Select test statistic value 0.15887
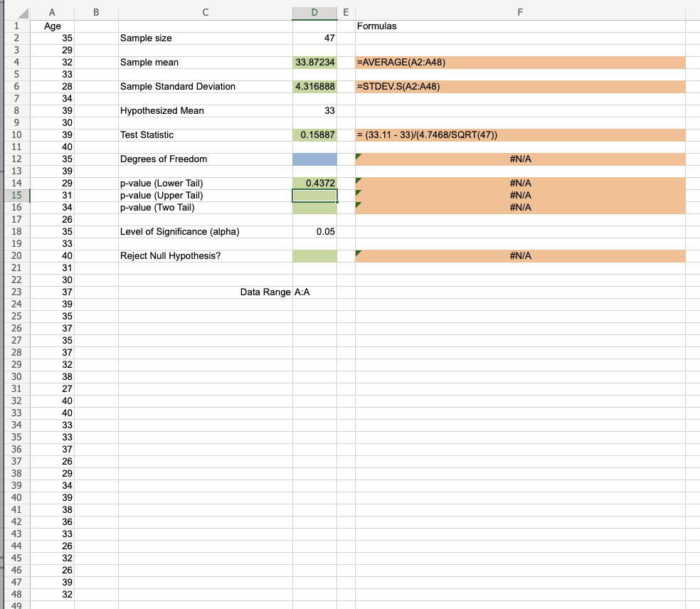The image size is (700, 609). point(314,135)
